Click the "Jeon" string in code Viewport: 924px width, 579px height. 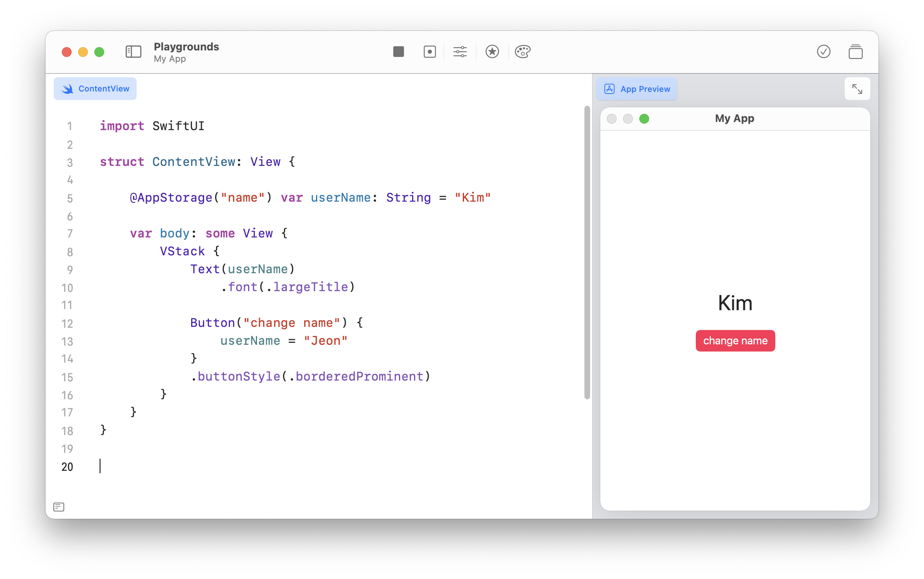click(325, 341)
